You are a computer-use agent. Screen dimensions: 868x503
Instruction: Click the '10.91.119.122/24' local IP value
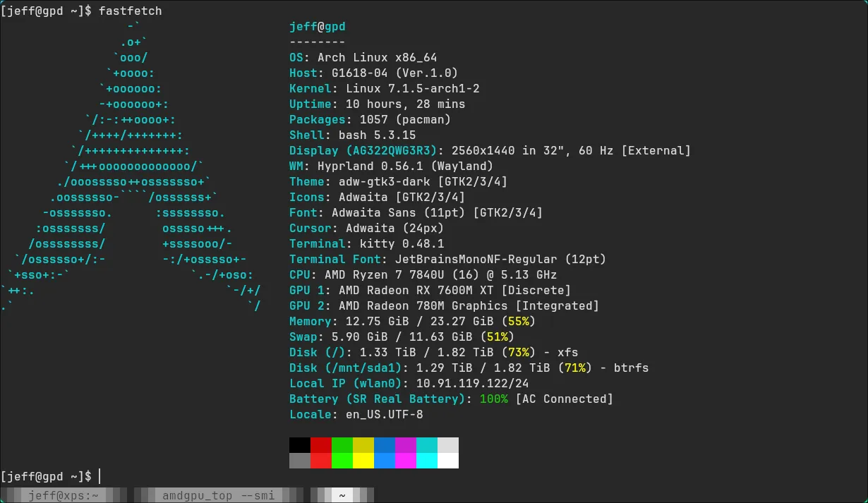(x=473, y=383)
